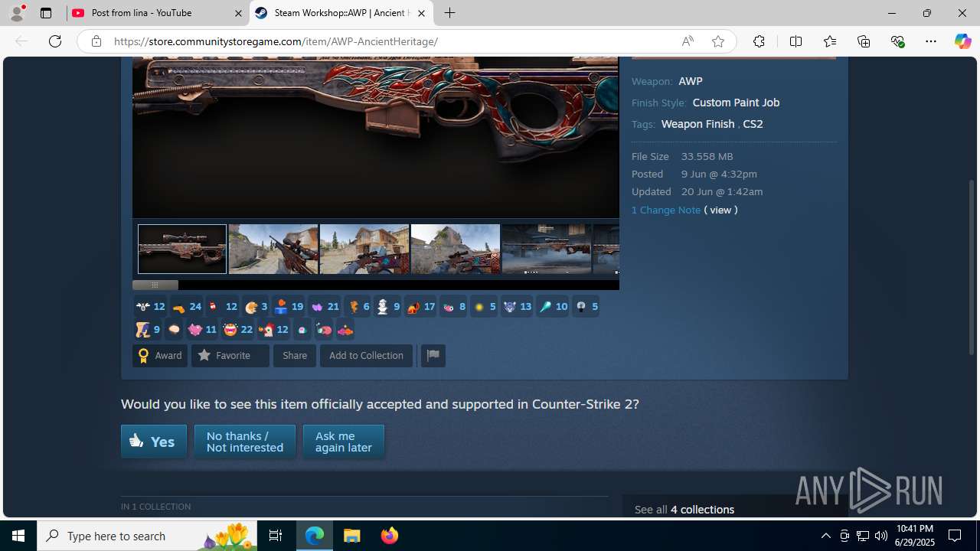The width and height of the screenshot is (980, 551).
Task: Select the third screenshot thumbnail
Action: pos(364,249)
